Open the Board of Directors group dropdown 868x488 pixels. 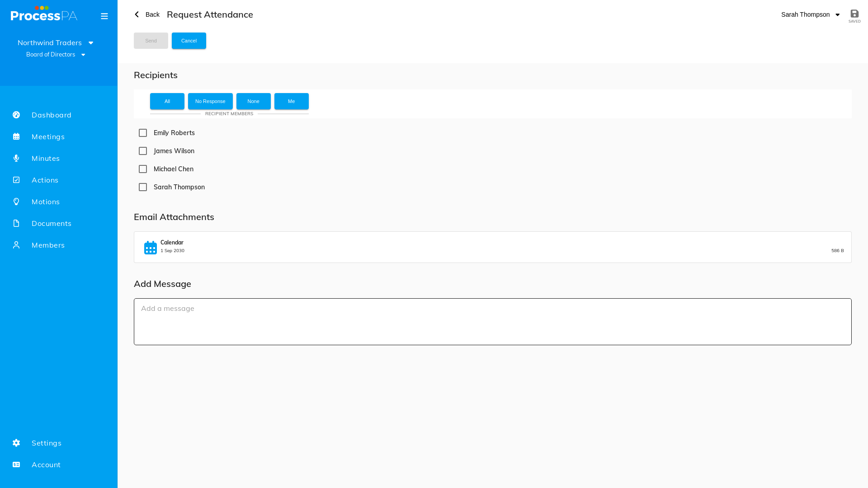coord(56,54)
